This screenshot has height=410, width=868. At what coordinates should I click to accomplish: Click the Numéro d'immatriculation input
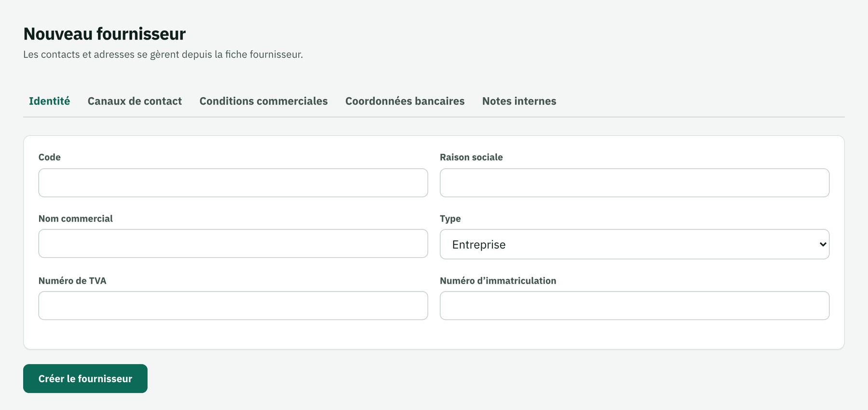pyautogui.click(x=635, y=305)
